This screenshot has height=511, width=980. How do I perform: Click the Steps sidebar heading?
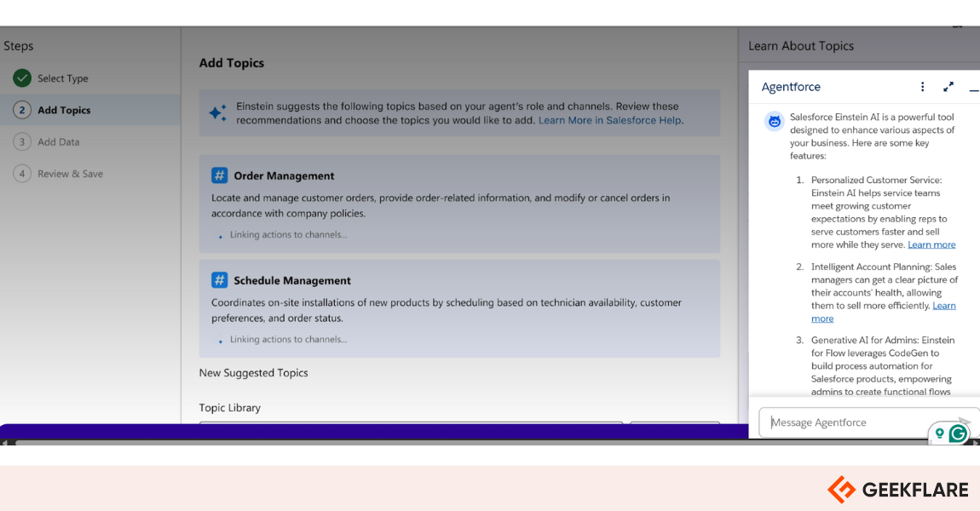[18, 46]
